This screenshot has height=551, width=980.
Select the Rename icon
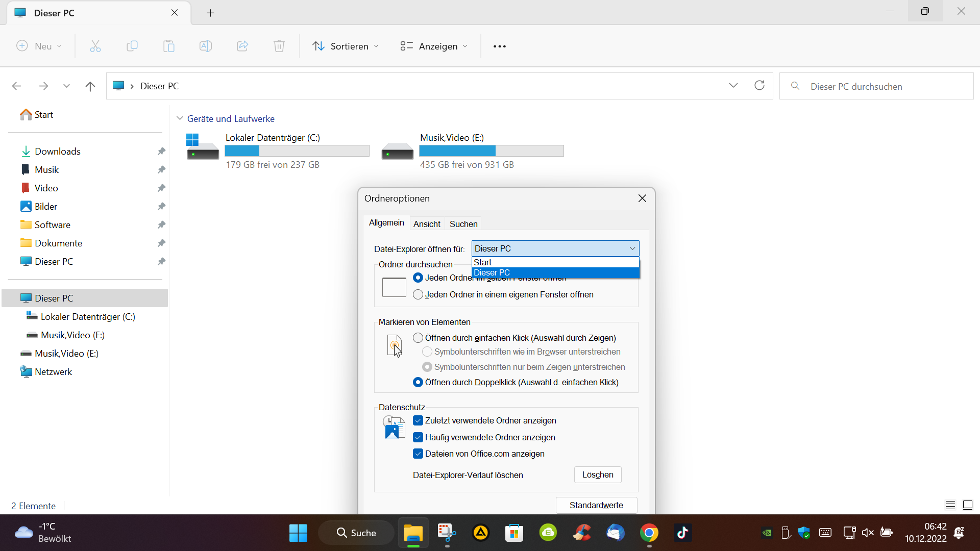(x=205, y=46)
